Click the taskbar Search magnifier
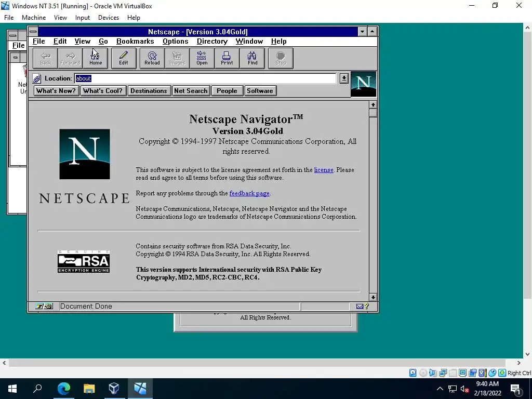The height and width of the screenshot is (399, 532). pyautogui.click(x=37, y=389)
